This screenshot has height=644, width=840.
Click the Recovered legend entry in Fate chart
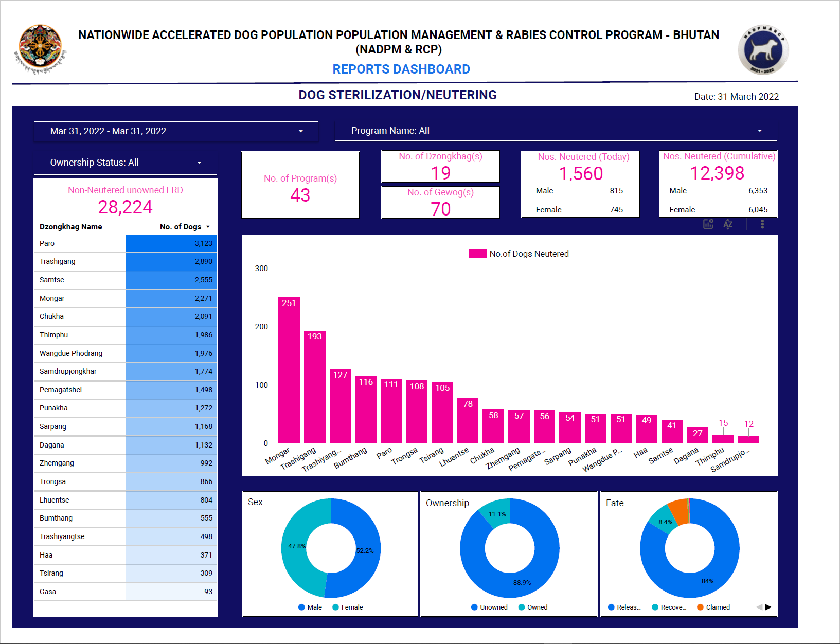669,607
